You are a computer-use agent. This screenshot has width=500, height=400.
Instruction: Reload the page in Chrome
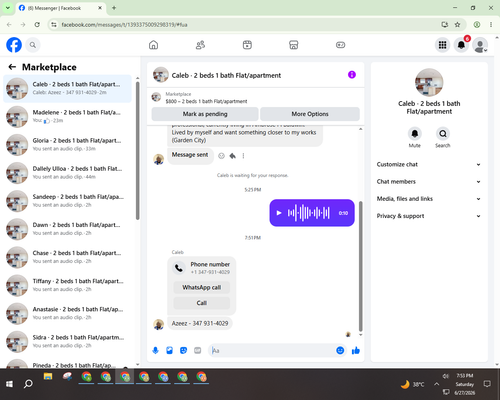(37, 25)
